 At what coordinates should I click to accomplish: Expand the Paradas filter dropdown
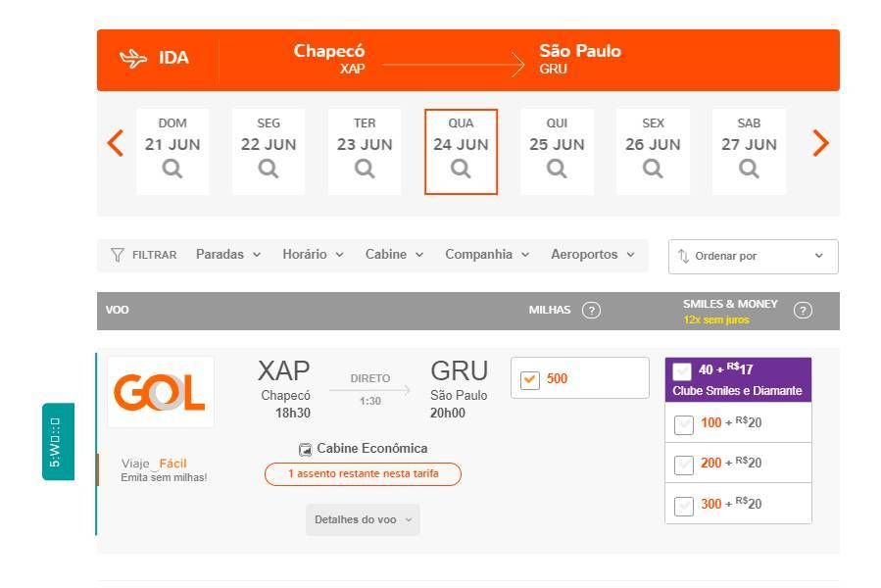coord(228,255)
